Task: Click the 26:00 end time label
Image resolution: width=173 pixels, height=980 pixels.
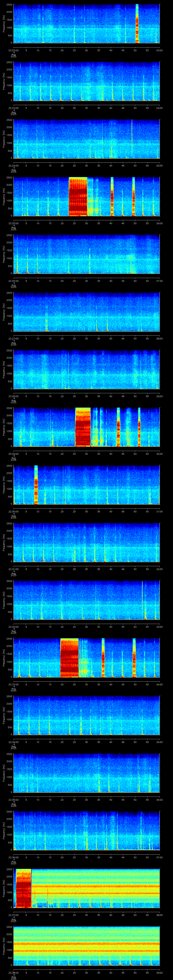Action: click(159, 223)
